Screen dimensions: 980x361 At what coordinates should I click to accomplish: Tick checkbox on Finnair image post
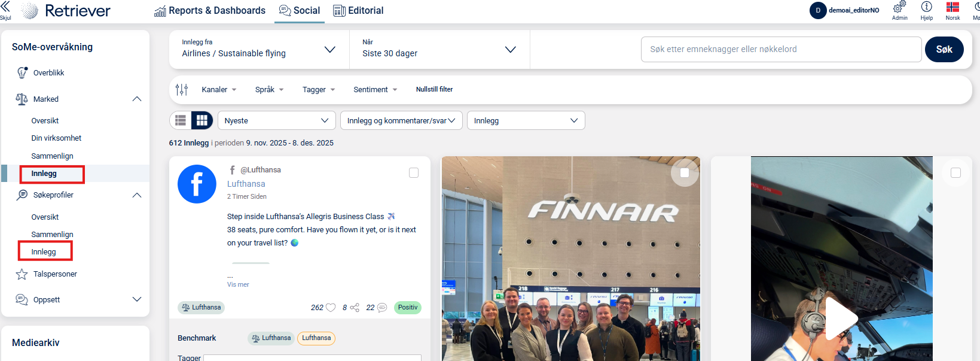tap(685, 173)
